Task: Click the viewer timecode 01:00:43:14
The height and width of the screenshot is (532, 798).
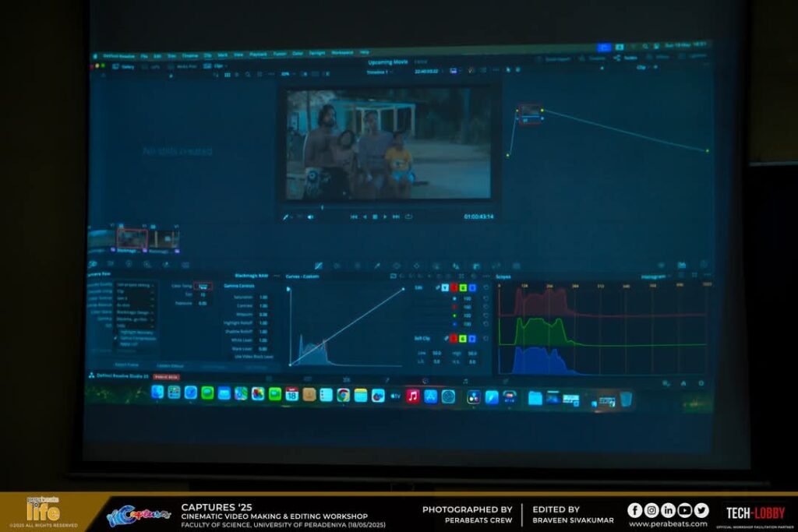Action: (478, 217)
